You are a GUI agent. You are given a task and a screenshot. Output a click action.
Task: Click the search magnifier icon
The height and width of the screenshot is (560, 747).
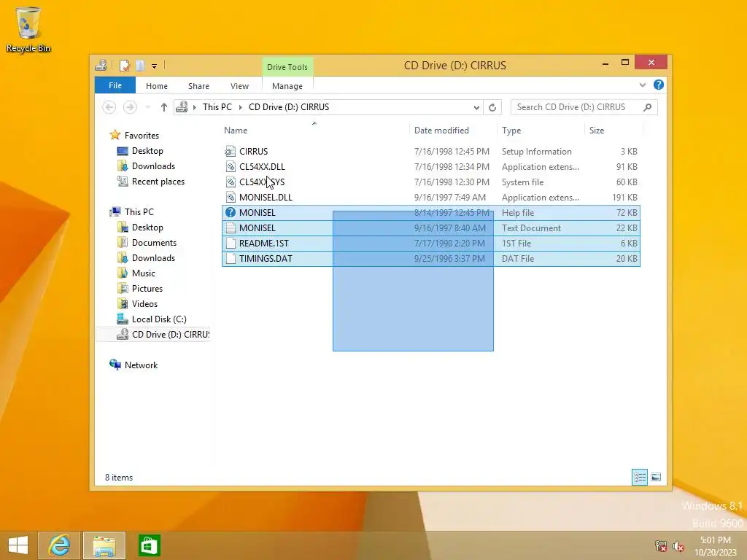tap(648, 107)
